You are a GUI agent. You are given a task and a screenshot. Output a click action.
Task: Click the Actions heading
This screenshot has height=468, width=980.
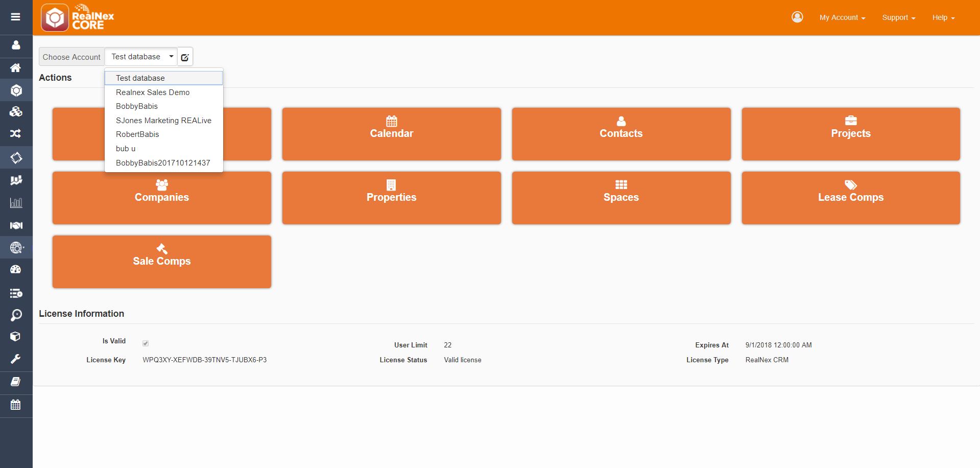click(55, 78)
